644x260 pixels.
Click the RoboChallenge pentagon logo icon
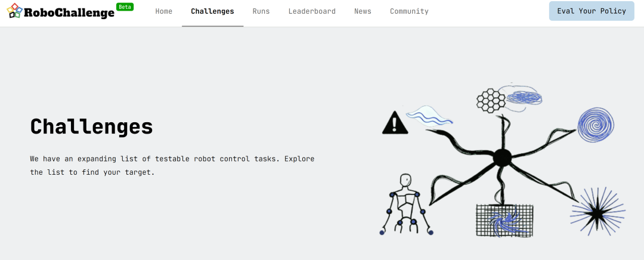tap(15, 11)
